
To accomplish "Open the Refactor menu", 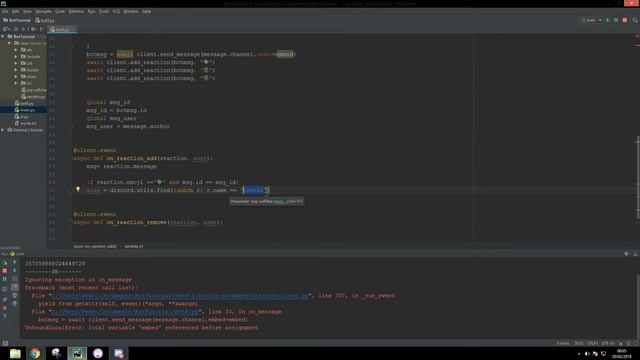I will coord(76,11).
